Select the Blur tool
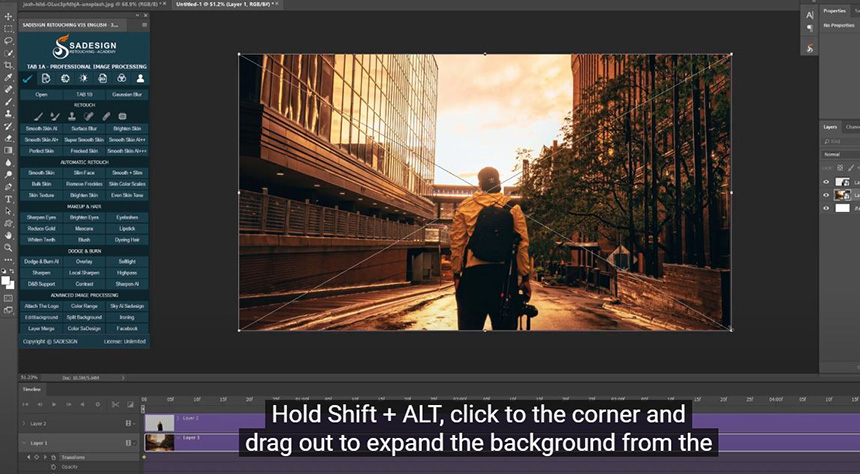The height and width of the screenshot is (474, 860). [x=8, y=162]
